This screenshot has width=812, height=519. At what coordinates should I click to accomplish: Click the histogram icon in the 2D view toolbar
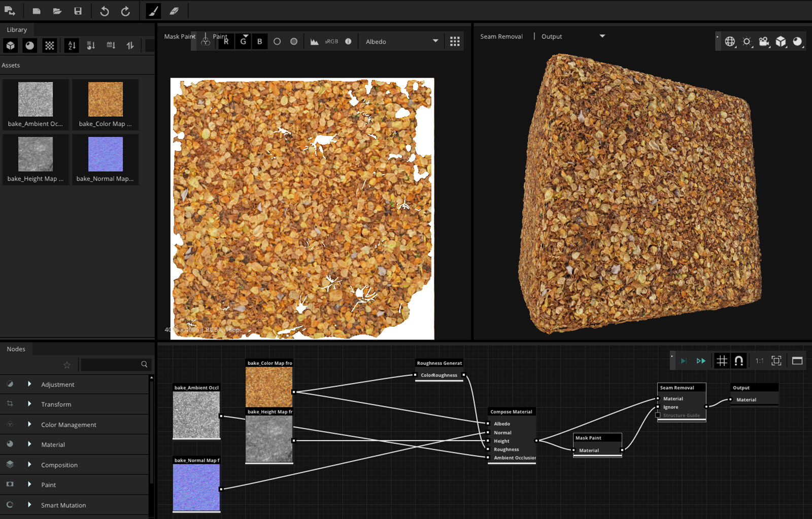pyautogui.click(x=315, y=41)
